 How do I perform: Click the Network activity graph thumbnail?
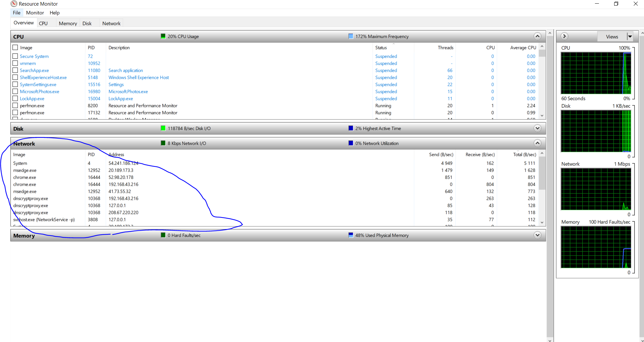coord(596,189)
